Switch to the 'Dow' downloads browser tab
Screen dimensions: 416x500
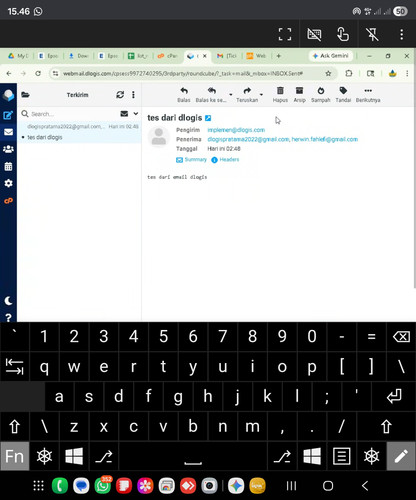[78, 56]
